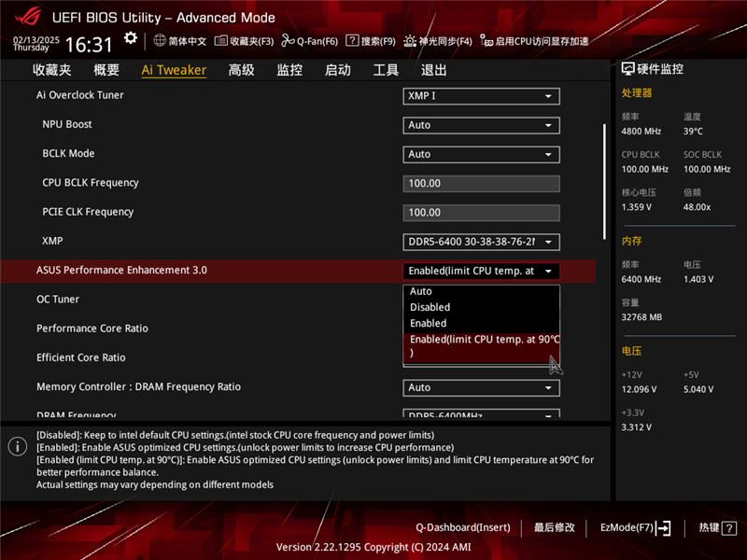Open Q-Dashboard from the bottom bar
The height and width of the screenshot is (560, 747).
[463, 527]
